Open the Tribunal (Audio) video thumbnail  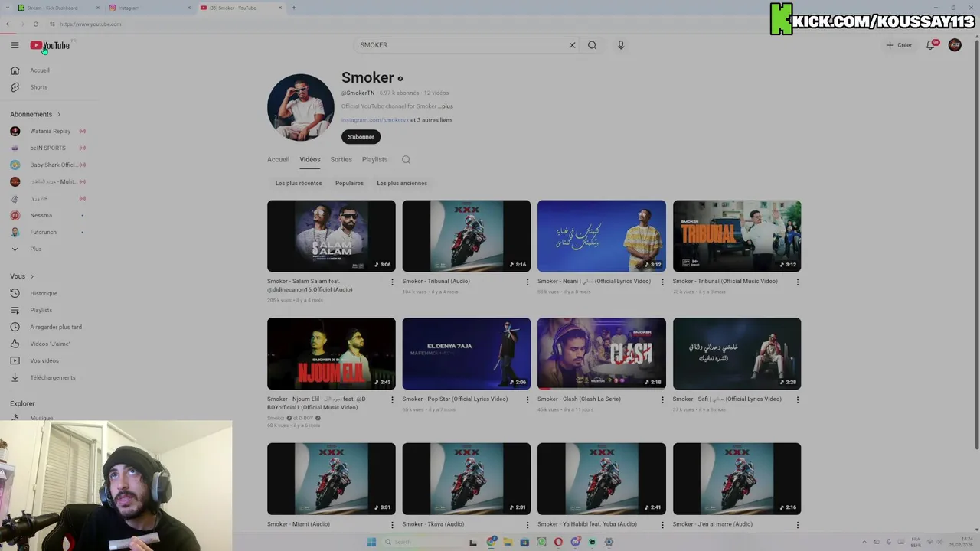click(x=466, y=236)
